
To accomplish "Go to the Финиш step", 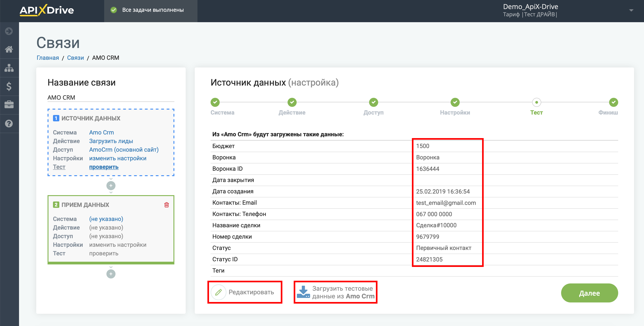I will 613,102.
